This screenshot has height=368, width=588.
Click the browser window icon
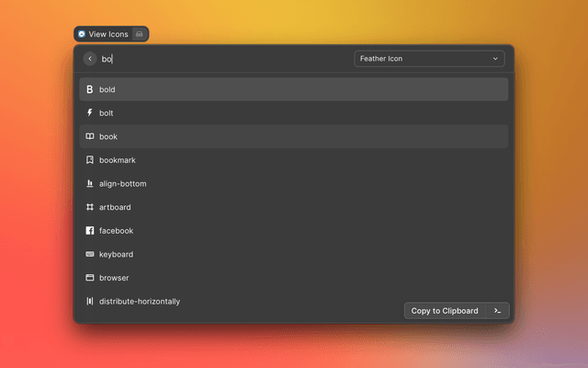[90, 278]
